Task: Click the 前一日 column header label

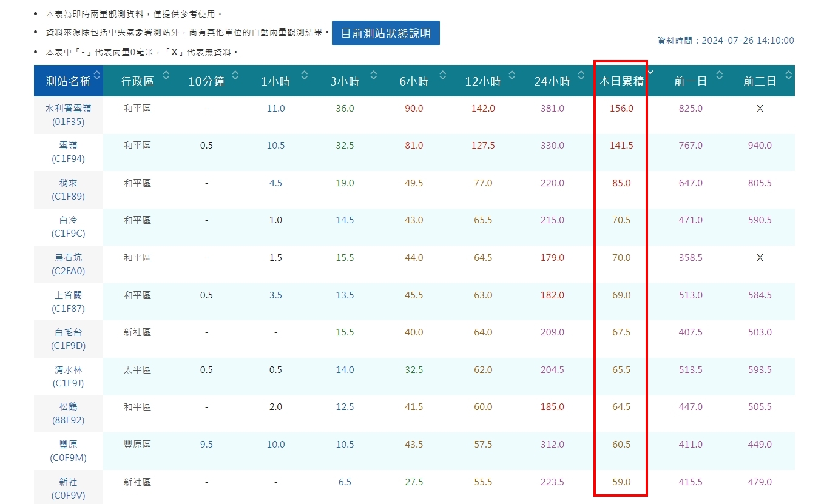Action: click(x=691, y=81)
